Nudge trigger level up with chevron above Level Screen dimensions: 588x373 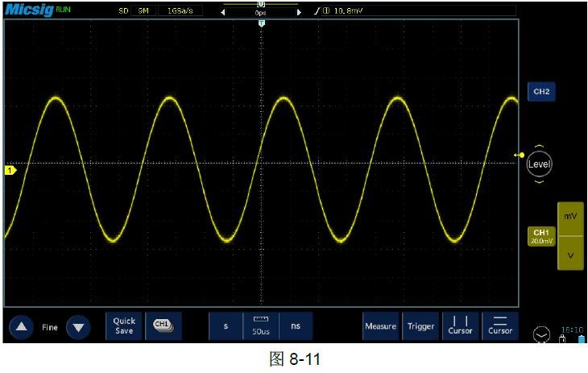pyautogui.click(x=539, y=147)
